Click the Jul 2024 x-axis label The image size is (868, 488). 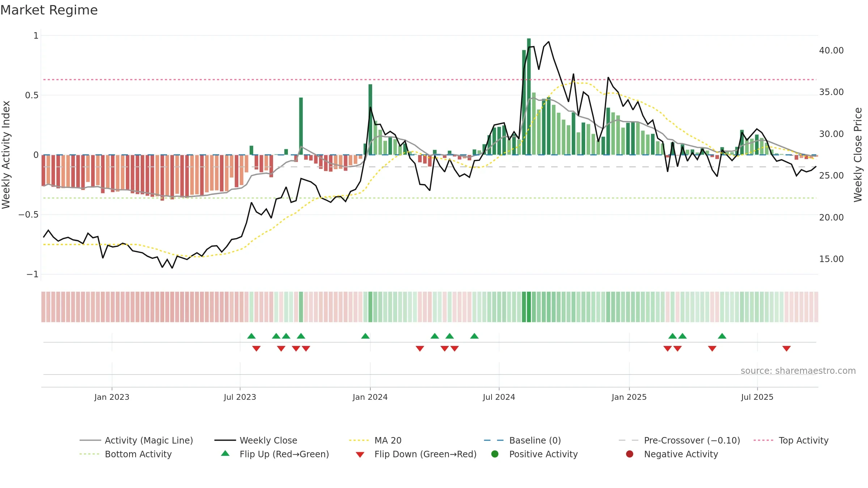pyautogui.click(x=499, y=397)
